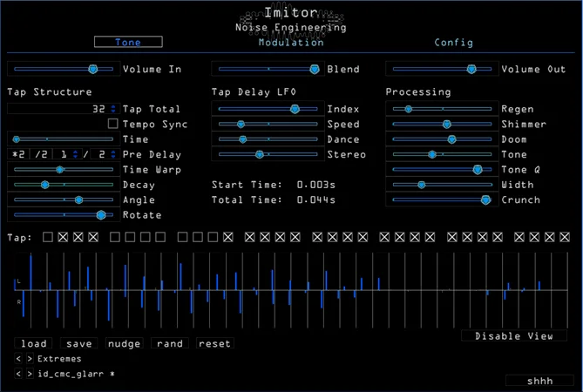Click the Shimmer slider handle
This screenshot has height=392, width=583.
click(447, 124)
